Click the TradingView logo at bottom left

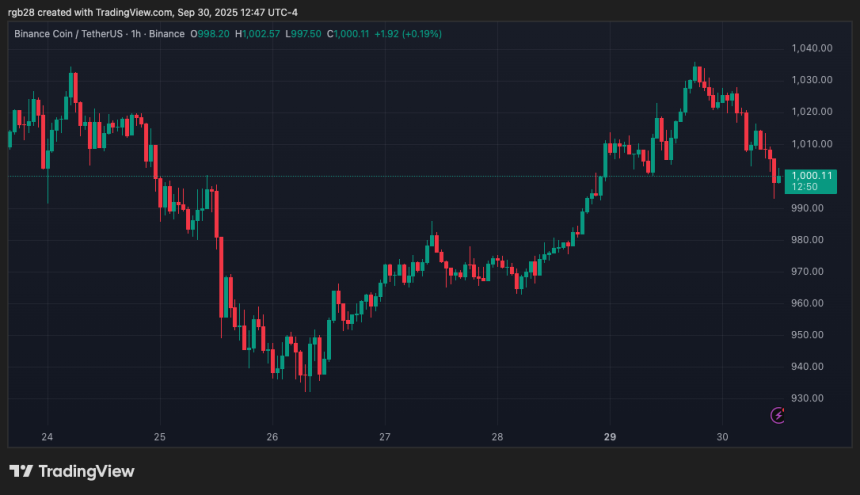coord(72,471)
